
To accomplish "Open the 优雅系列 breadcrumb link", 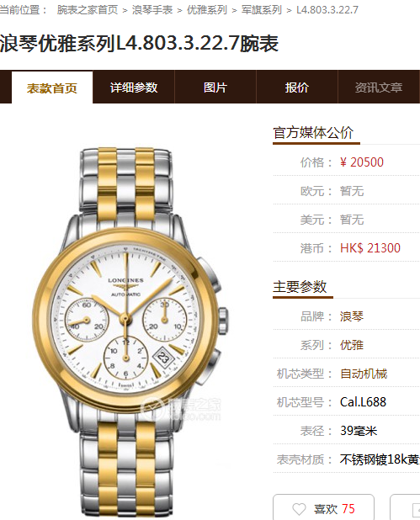I will click(207, 10).
